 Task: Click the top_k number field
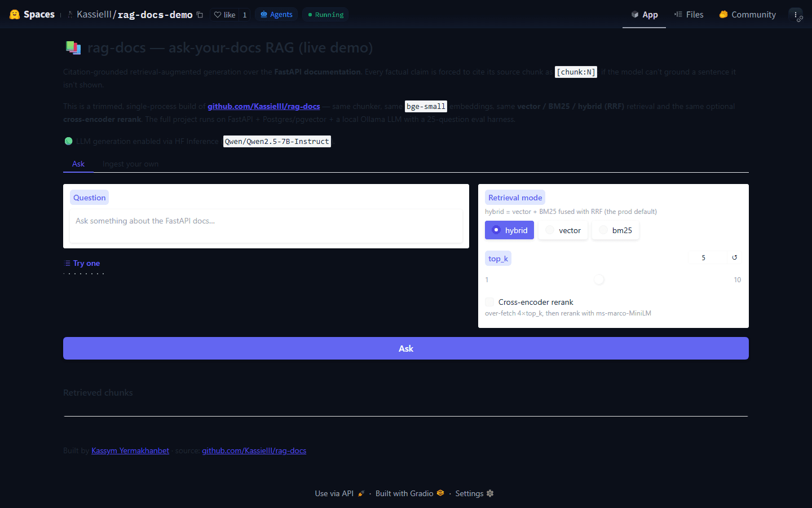[x=707, y=257]
